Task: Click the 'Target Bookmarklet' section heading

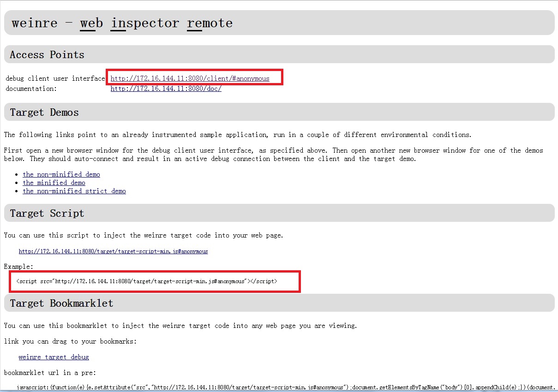Action: click(61, 303)
